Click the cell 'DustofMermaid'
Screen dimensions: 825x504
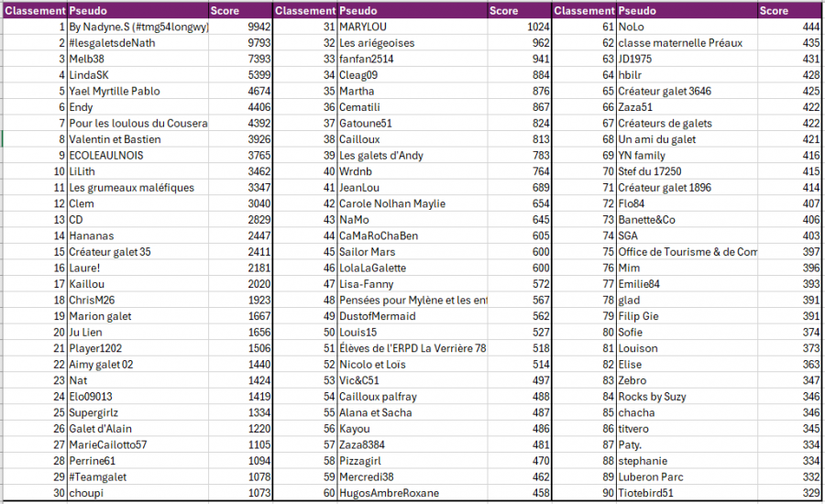click(x=412, y=316)
